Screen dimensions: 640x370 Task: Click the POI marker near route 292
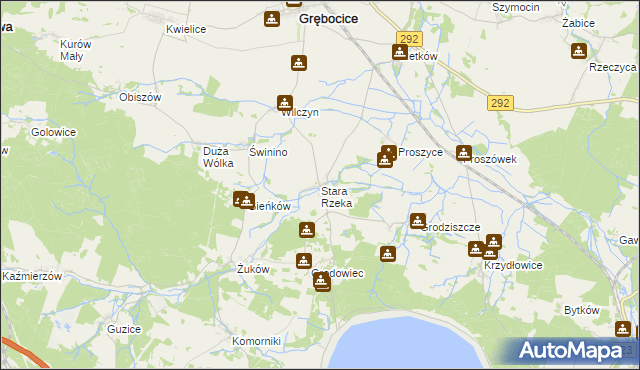(x=400, y=52)
